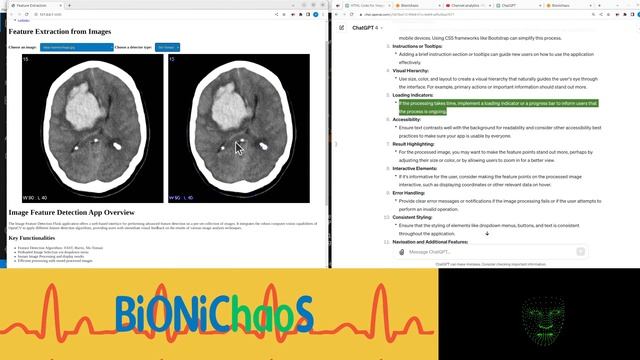
Task: Click the green face mesh video preview
Action: (x=543, y=321)
